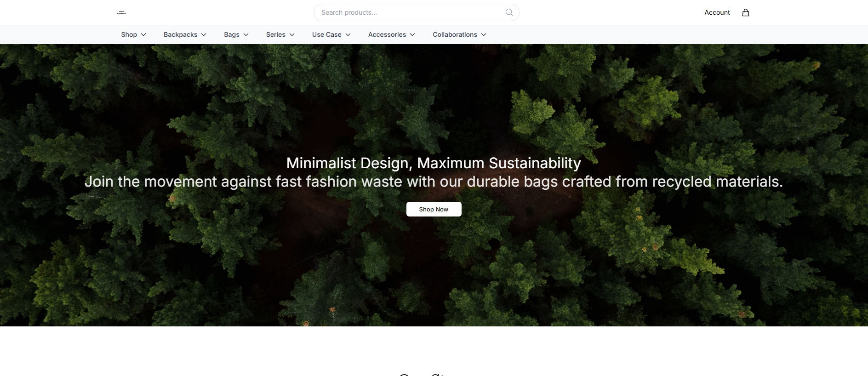Open the Bags menu item
868x376 pixels.
(x=232, y=34)
